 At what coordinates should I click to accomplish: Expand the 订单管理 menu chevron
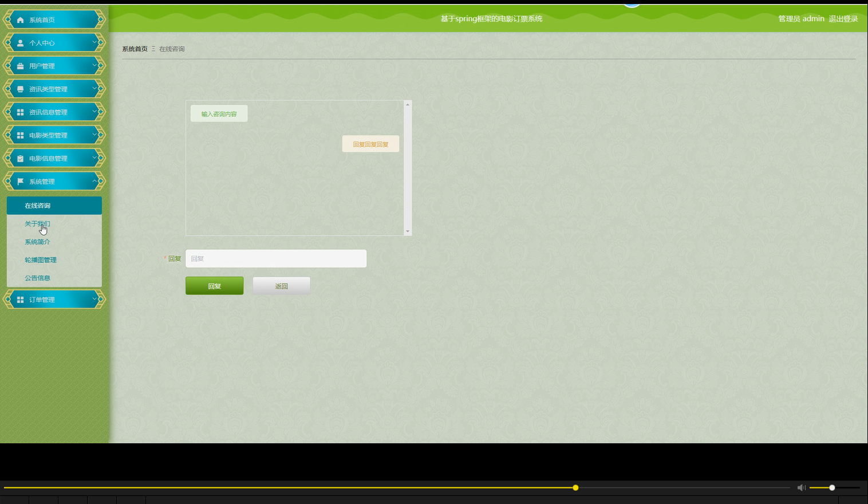94,299
